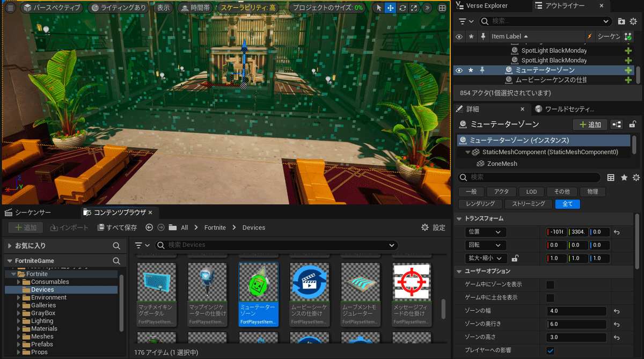Open 位置 location type dropdown

486,232
